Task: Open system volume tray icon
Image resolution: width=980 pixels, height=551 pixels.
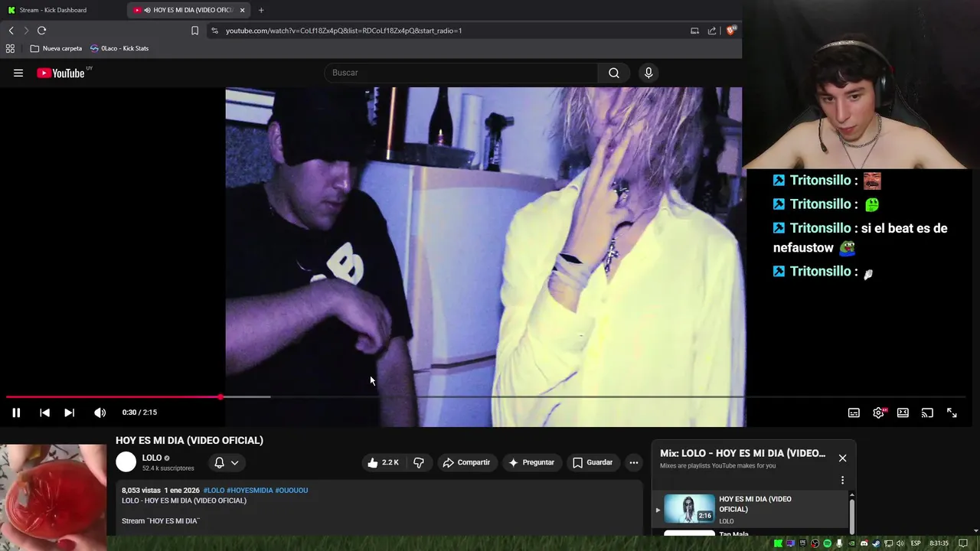Action: [900, 543]
